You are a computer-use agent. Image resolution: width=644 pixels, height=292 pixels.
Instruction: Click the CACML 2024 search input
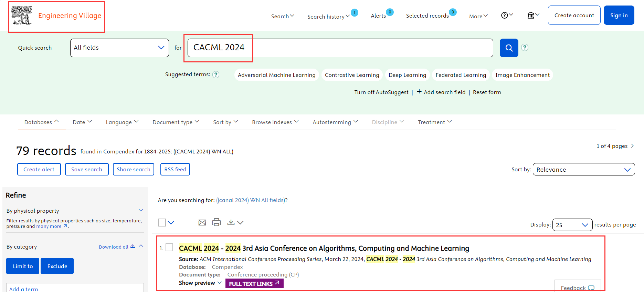(340, 48)
